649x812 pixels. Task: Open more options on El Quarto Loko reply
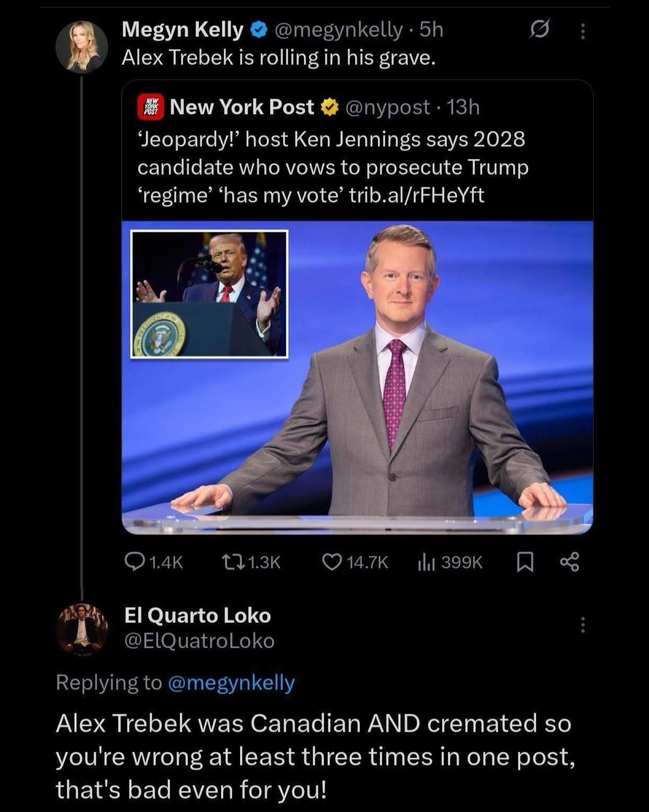coord(582,626)
